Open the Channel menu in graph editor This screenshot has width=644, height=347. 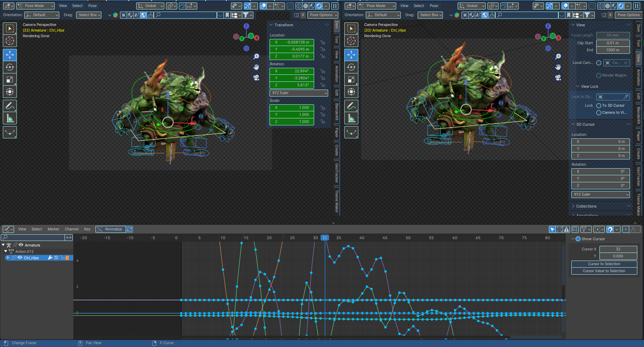[x=72, y=229]
